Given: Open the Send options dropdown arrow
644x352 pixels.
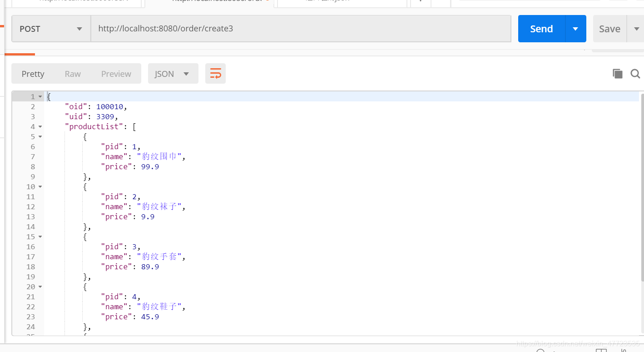Looking at the screenshot, I should 575,29.
